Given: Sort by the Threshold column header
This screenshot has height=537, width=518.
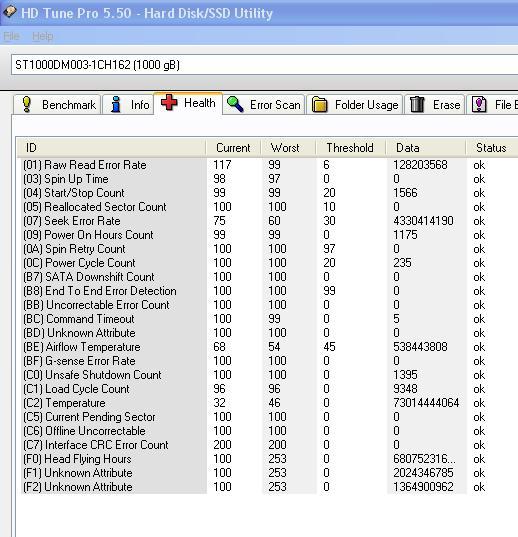Looking at the screenshot, I should (350, 148).
